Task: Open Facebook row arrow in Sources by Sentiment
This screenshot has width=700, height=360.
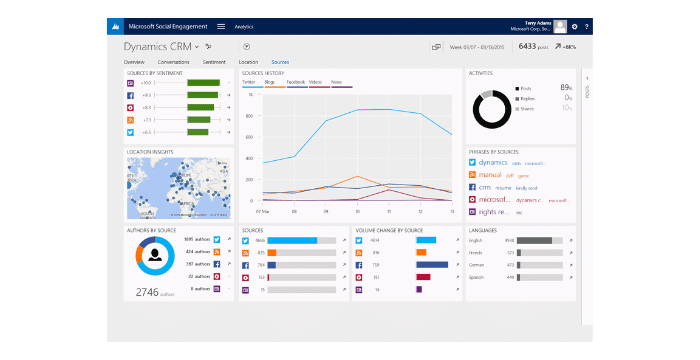Action: (229, 95)
